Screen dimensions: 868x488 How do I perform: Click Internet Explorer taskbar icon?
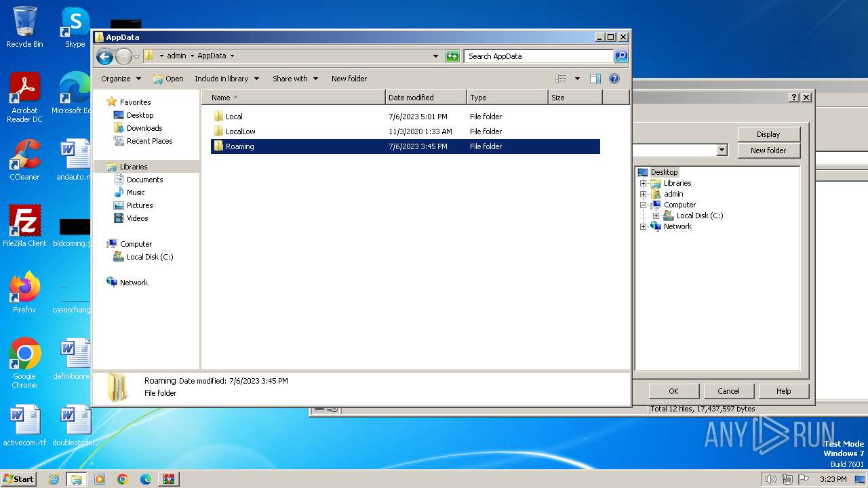click(54, 479)
